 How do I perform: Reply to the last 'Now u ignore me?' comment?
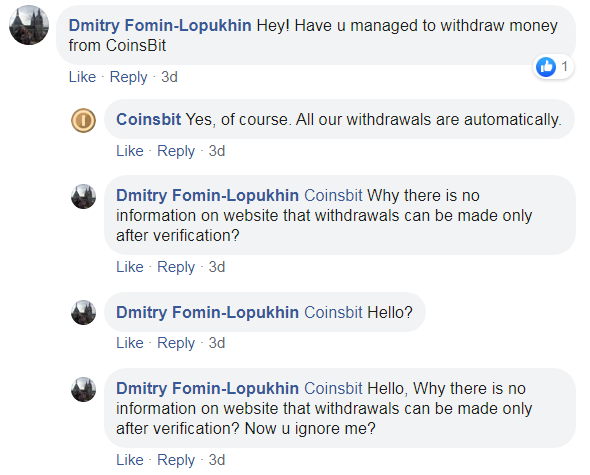pos(176,460)
